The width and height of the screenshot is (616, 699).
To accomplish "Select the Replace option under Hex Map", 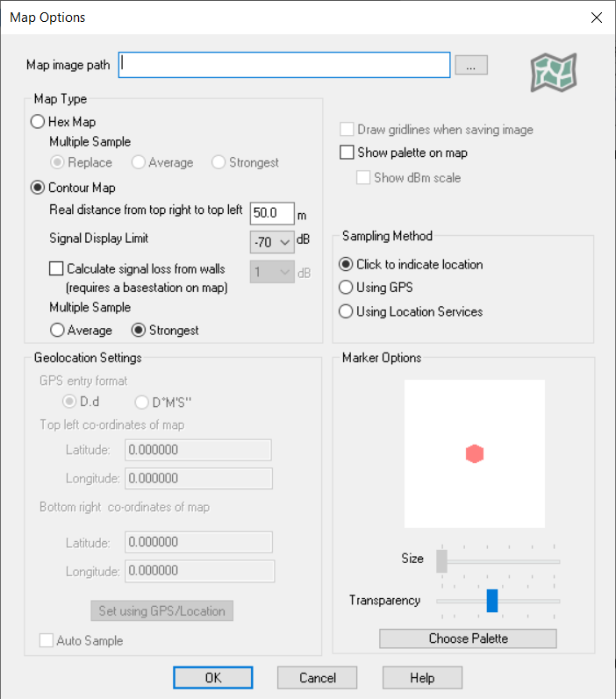I will coord(57,162).
